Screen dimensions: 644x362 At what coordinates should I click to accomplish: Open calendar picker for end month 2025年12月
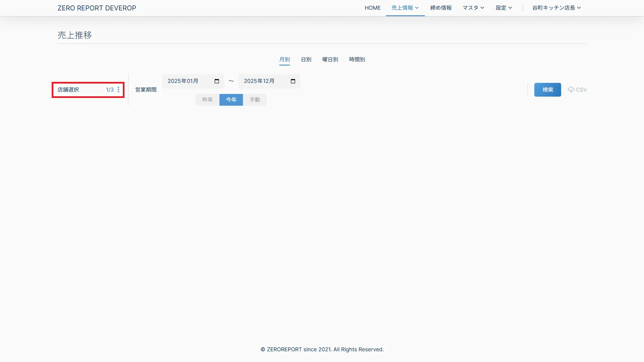pyautogui.click(x=293, y=81)
